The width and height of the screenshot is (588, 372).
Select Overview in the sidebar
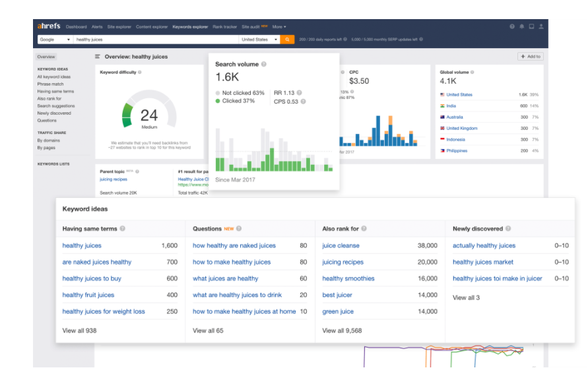(46, 57)
